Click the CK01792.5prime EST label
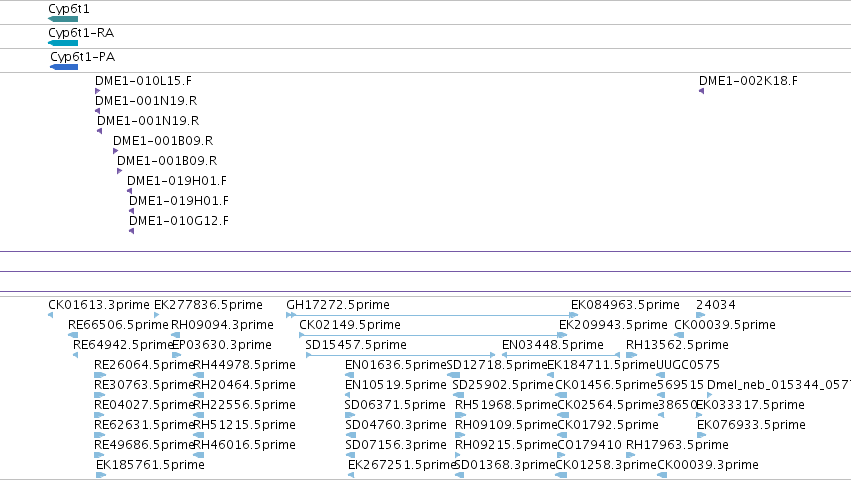Image resolution: width=851 pixels, height=480 pixels. (x=608, y=426)
